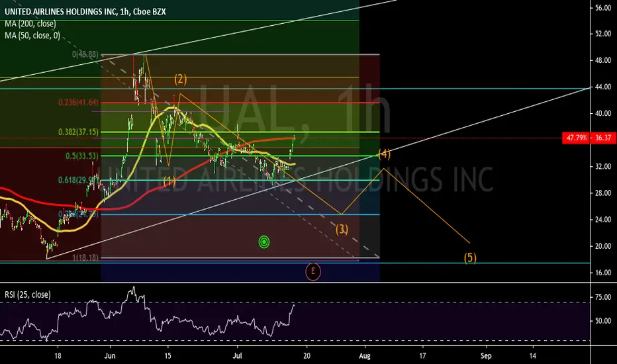Click the Elliott wave label (3)

(x=342, y=229)
